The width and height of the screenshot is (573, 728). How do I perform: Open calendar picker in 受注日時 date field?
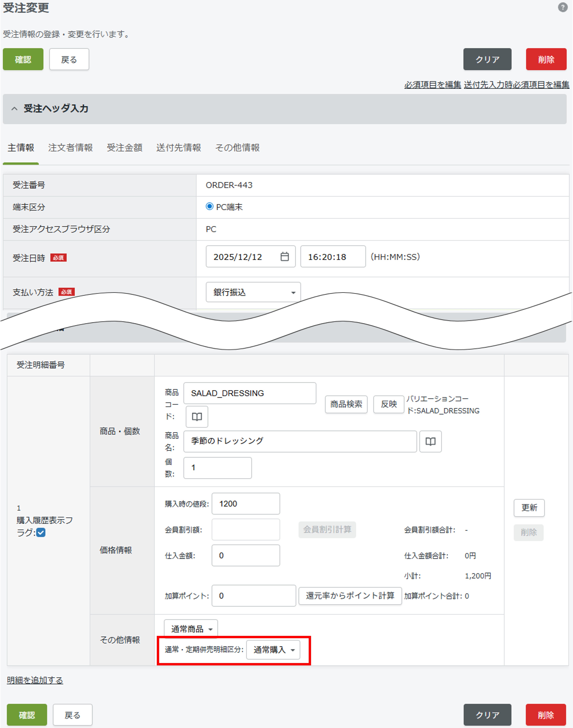coord(285,257)
